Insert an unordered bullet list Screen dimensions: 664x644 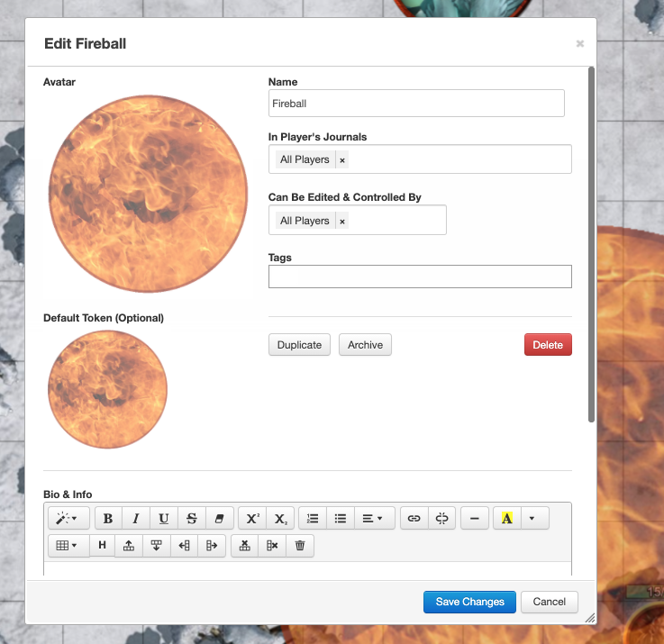[341, 518]
